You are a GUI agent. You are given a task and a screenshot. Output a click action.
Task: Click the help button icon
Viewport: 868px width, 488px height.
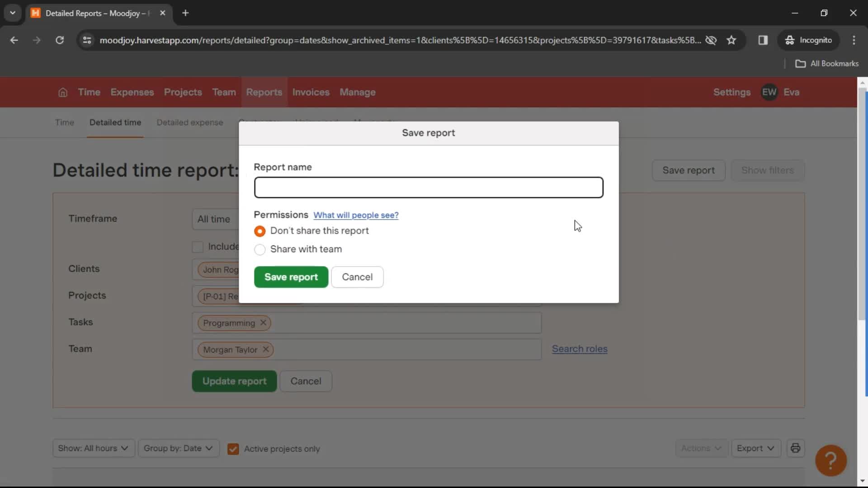(x=830, y=460)
